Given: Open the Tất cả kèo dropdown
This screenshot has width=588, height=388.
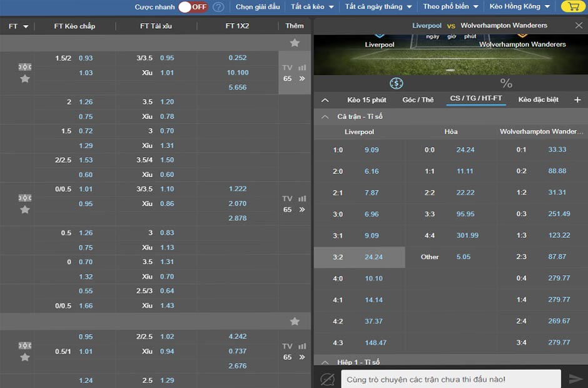Looking at the screenshot, I should [x=312, y=7].
